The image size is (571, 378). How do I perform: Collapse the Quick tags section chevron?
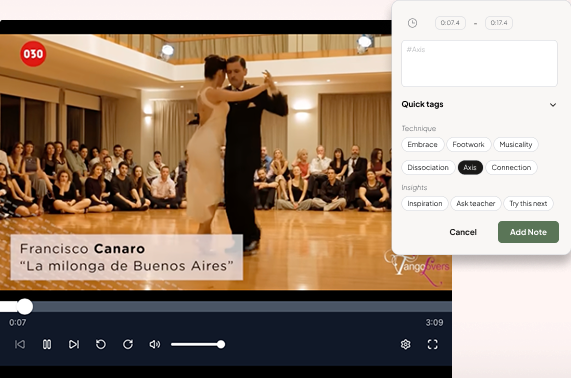(553, 105)
